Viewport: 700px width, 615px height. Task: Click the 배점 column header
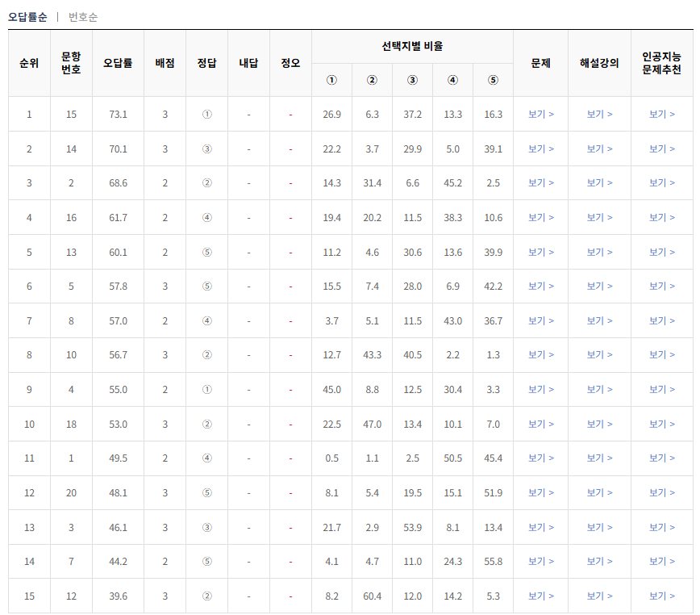(x=165, y=63)
